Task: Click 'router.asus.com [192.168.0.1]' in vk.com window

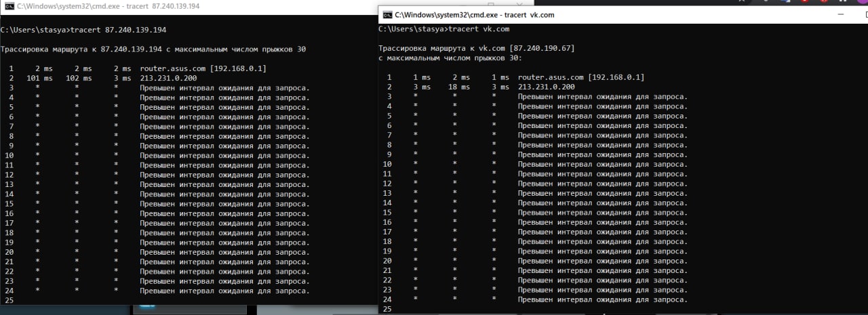Action: click(580, 77)
